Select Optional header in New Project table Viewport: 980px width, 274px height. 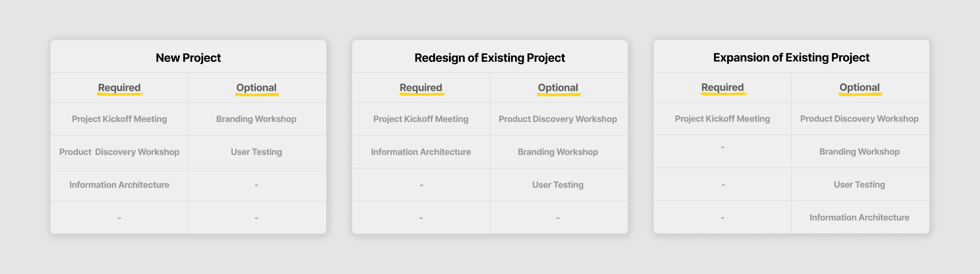coord(256,88)
